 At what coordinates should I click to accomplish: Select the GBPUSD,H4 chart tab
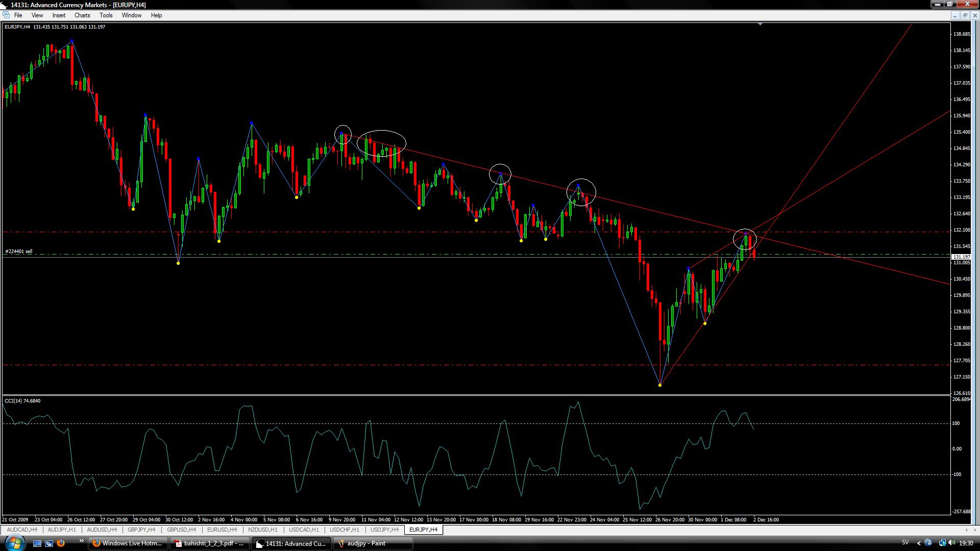(181, 530)
